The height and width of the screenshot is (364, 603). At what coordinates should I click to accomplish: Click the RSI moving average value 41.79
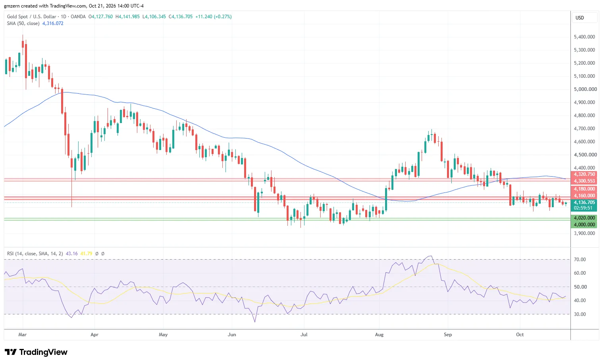click(x=86, y=253)
